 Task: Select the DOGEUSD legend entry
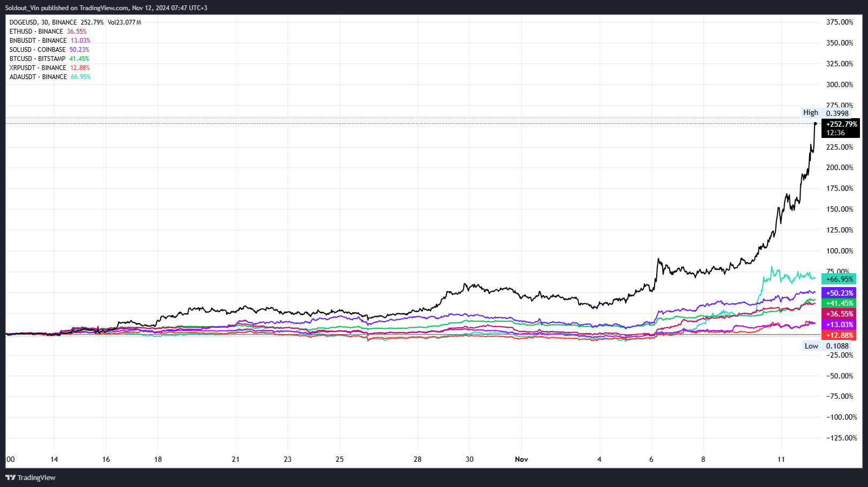[x=75, y=22]
